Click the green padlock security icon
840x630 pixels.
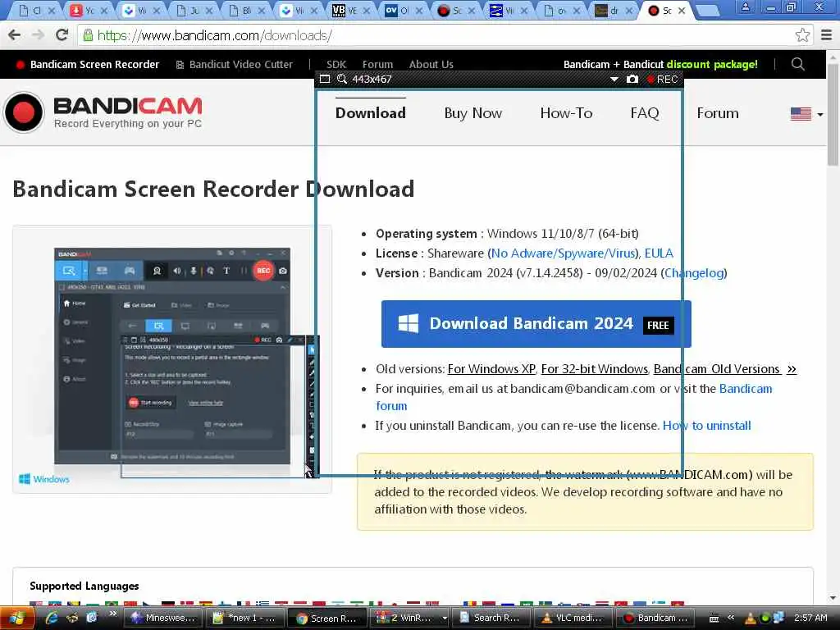(x=88, y=35)
